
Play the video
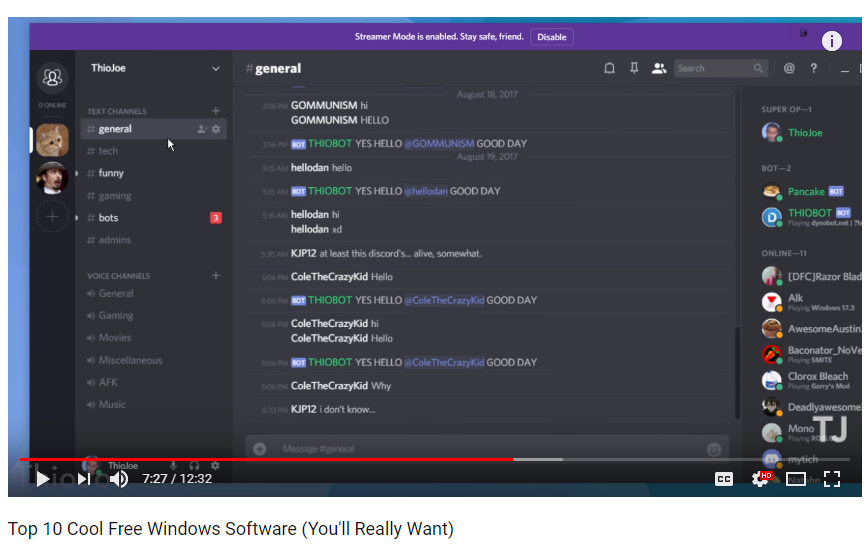coord(42,479)
